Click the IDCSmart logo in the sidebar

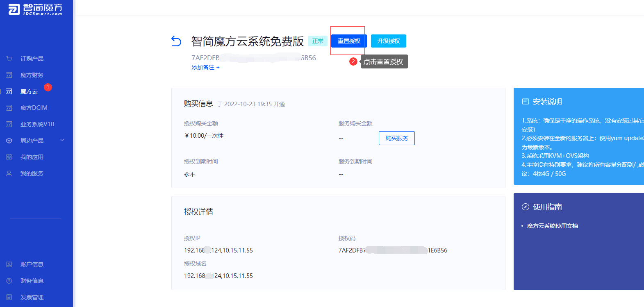tap(36, 9)
